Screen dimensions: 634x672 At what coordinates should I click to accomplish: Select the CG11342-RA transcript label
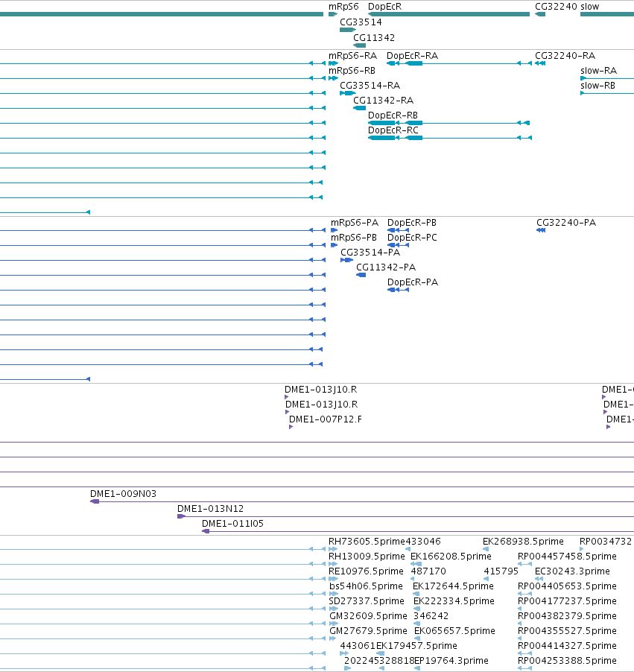tap(383, 101)
